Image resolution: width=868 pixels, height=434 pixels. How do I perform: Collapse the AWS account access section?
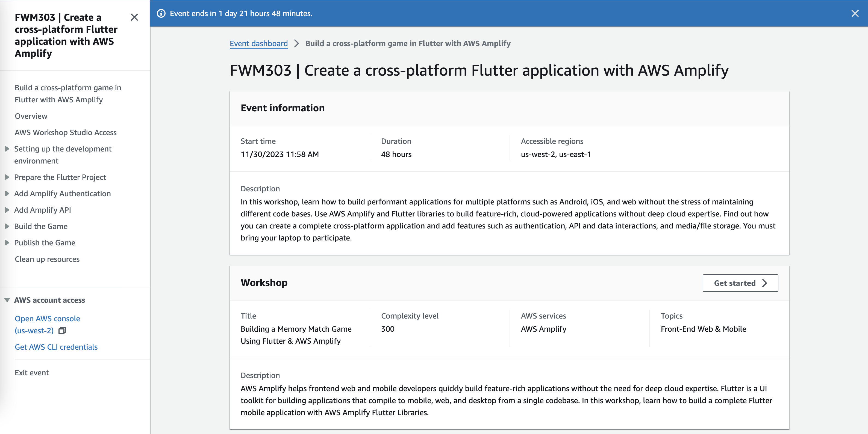tap(7, 300)
